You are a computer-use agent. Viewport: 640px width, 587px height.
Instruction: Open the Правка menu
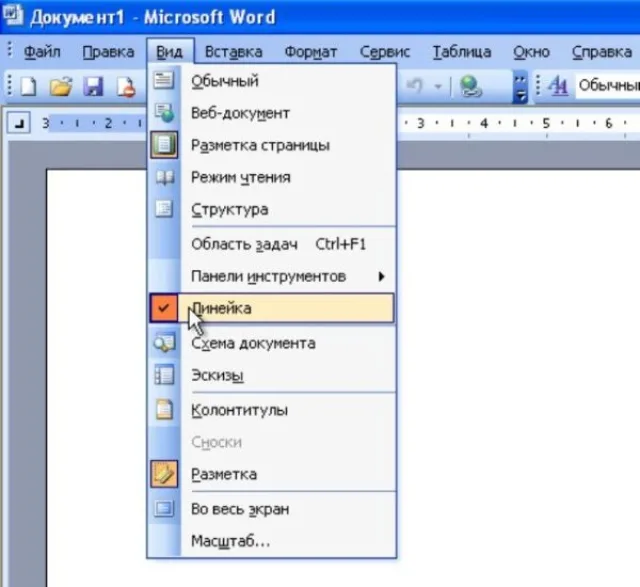click(108, 52)
